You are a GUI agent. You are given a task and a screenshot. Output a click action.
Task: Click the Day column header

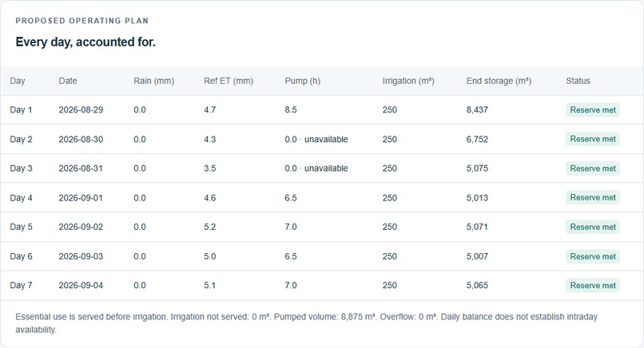18,81
